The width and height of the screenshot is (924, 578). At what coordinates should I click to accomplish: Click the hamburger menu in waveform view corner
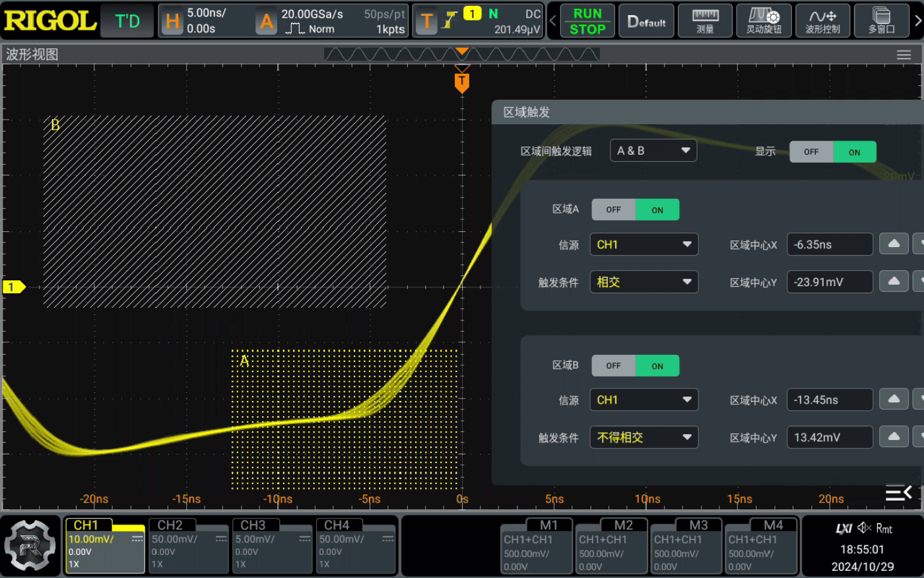[x=903, y=55]
